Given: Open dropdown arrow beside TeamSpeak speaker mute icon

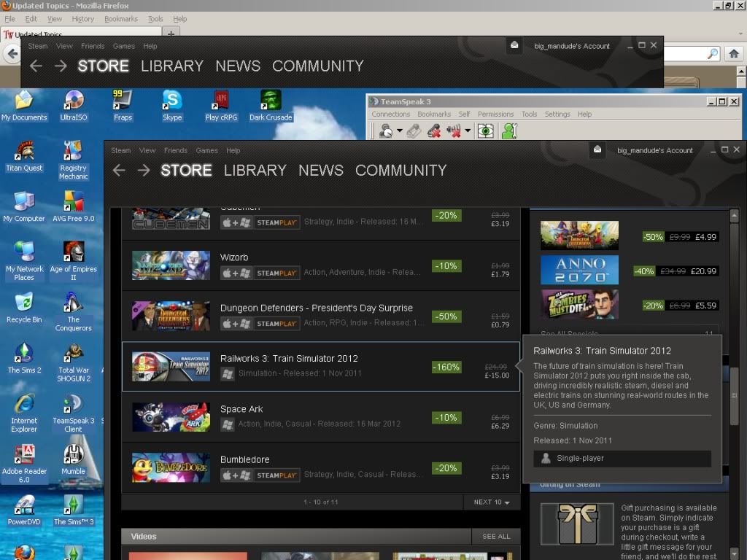Looking at the screenshot, I should tap(468, 132).
